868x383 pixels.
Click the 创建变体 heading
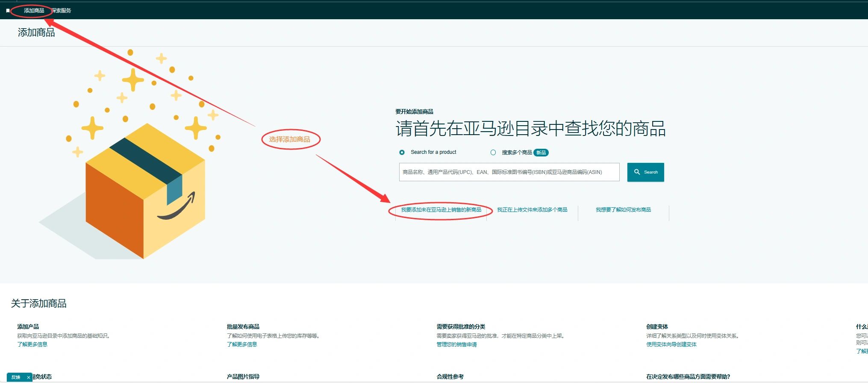click(657, 327)
